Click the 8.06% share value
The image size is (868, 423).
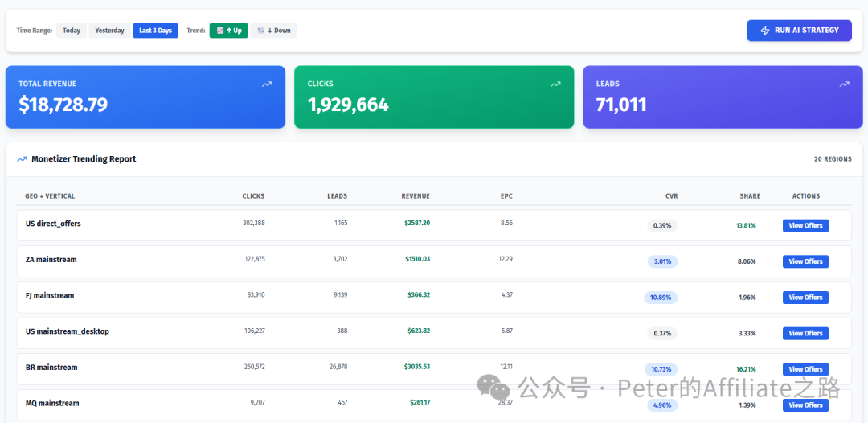click(x=746, y=262)
